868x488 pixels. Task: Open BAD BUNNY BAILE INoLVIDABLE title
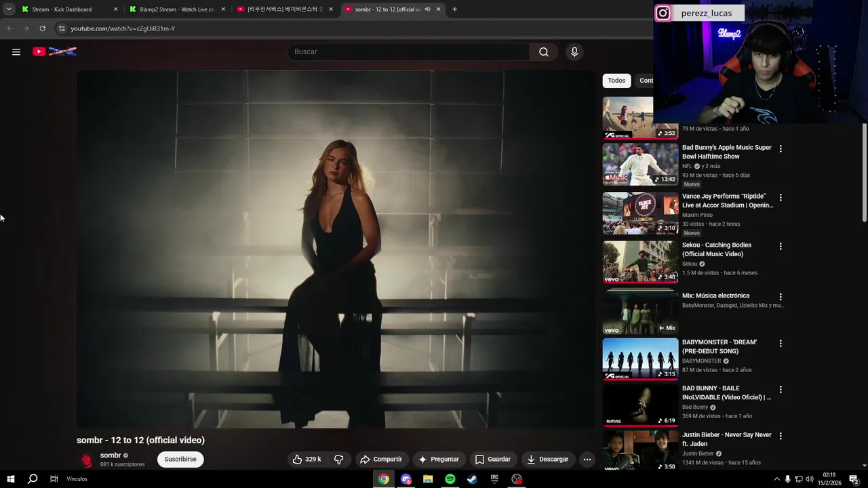[x=726, y=392]
